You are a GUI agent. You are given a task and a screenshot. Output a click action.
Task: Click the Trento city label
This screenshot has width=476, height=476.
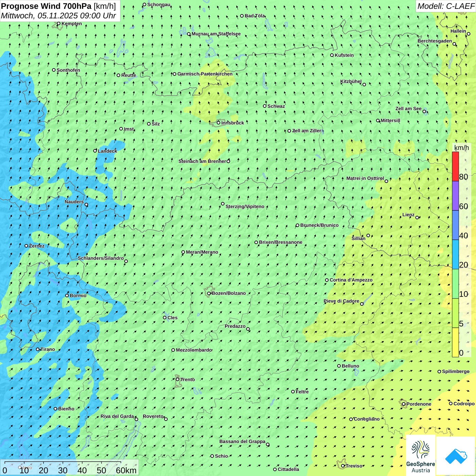pyautogui.click(x=187, y=379)
